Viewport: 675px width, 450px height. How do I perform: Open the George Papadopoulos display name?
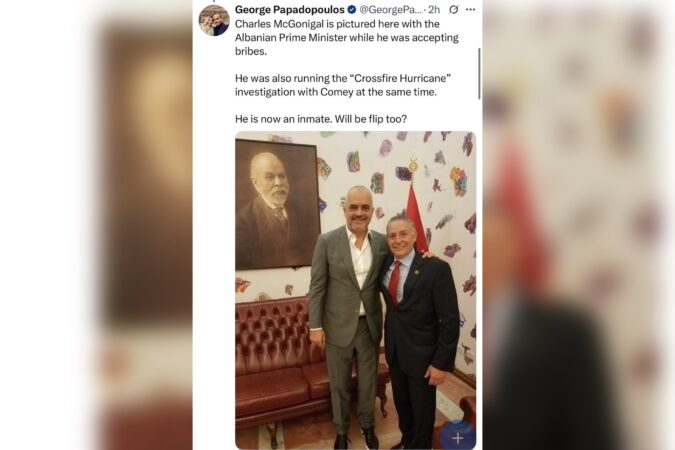[x=290, y=9]
